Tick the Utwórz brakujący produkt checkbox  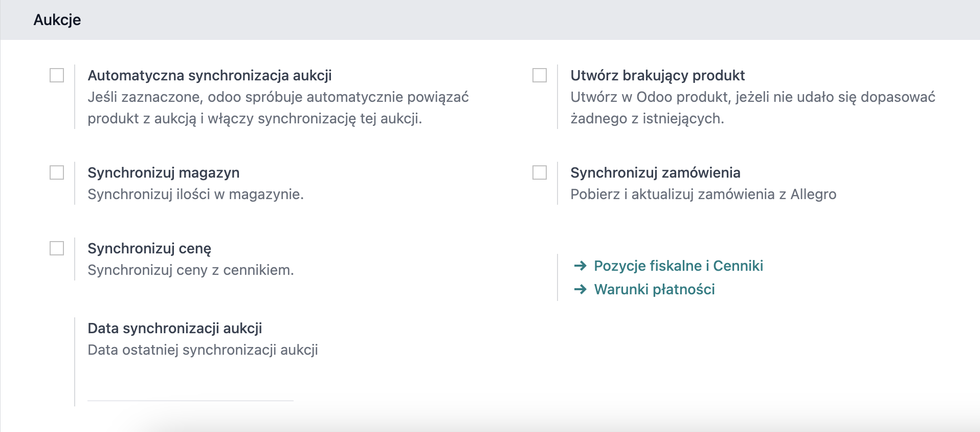pyautogui.click(x=540, y=75)
